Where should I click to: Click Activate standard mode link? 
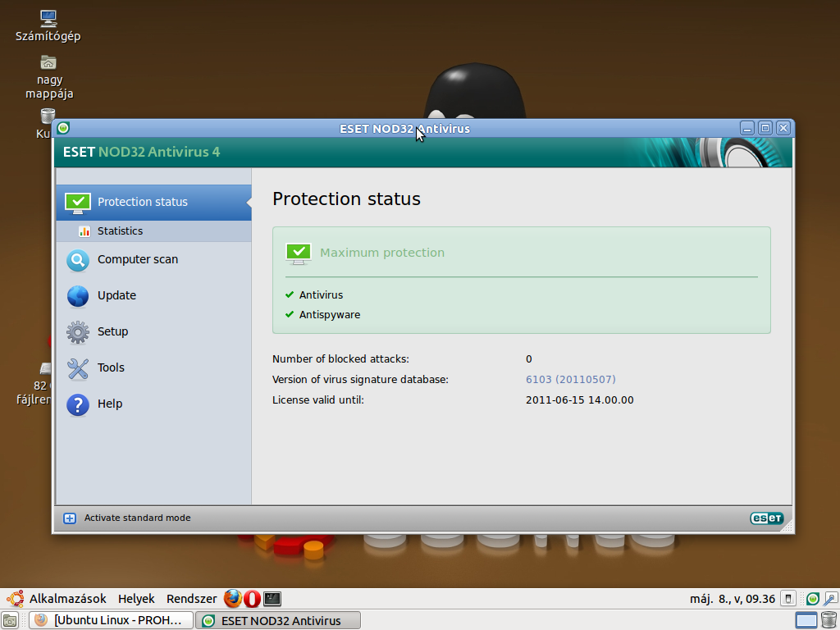click(137, 518)
